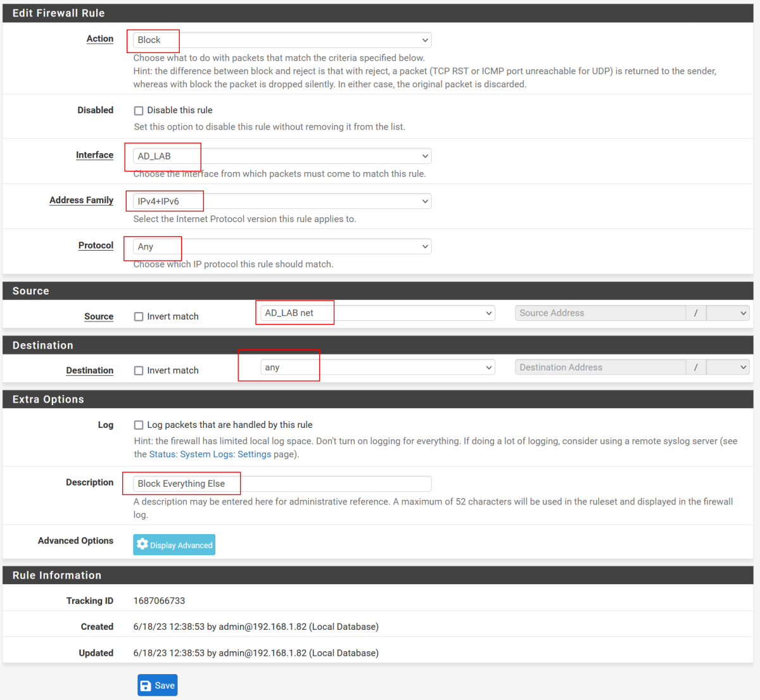Open the Protocol dropdown set to Any
The height and width of the screenshot is (700, 760).
282,247
